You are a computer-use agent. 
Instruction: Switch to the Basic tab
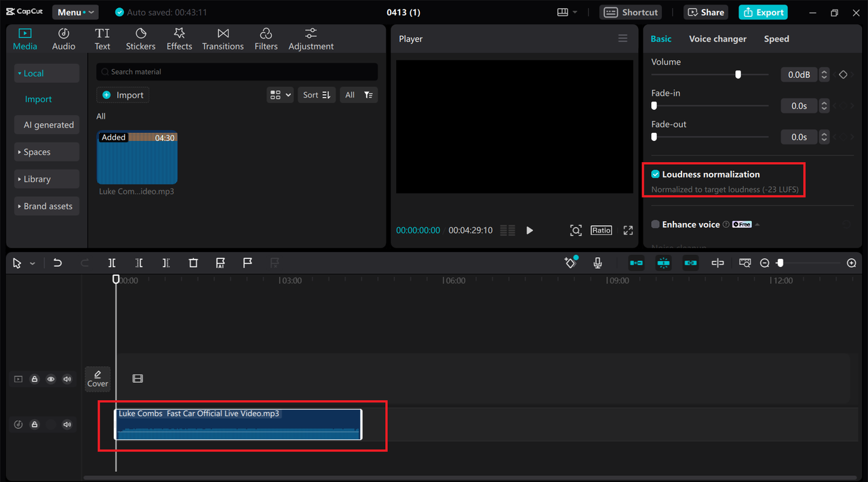[x=661, y=39]
